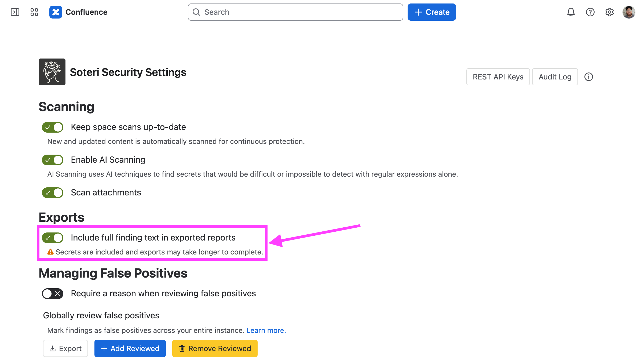The height and width of the screenshot is (364, 644).
Task: Click the AI Scanning description text
Action: tap(253, 174)
